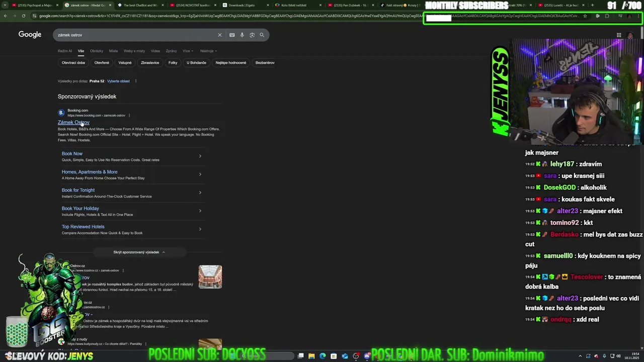Click the system tray volume icon
Screen dimensions: 644x362
[619, 356]
